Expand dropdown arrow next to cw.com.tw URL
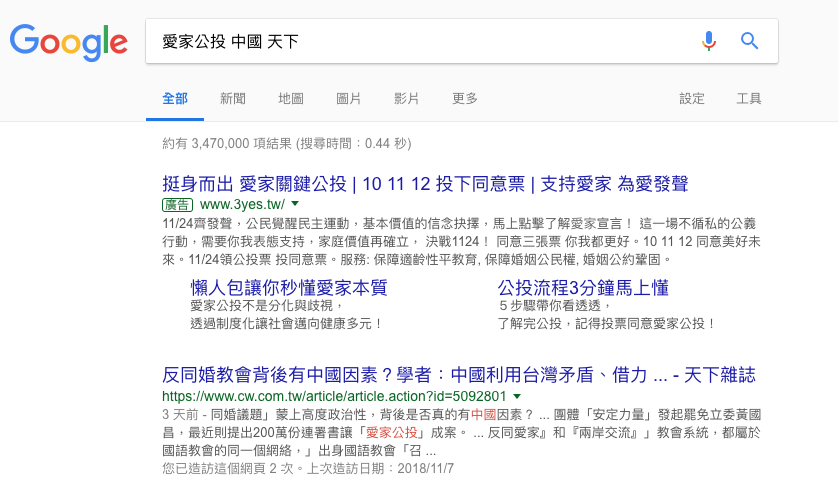 pyautogui.click(x=517, y=396)
